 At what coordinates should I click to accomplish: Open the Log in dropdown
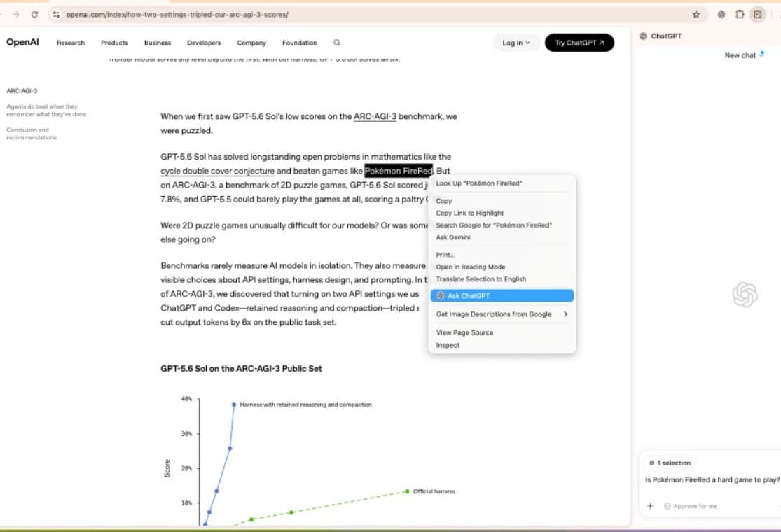[x=516, y=43]
